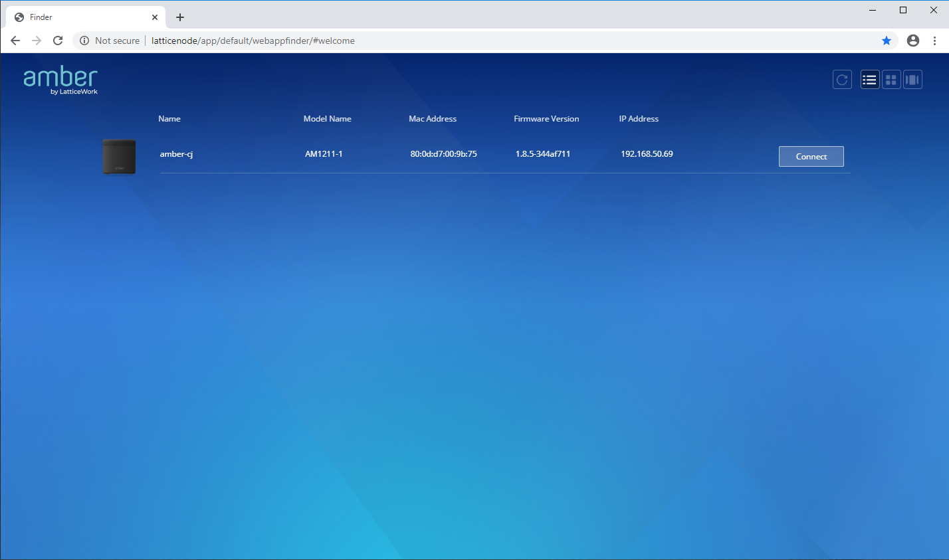Click the Firmware Version column header

tap(546, 119)
